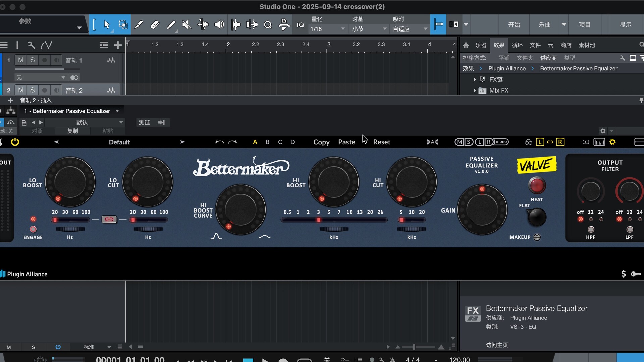Open the 时基 小节 dropdown
The height and width of the screenshot is (362, 644).
tap(369, 29)
